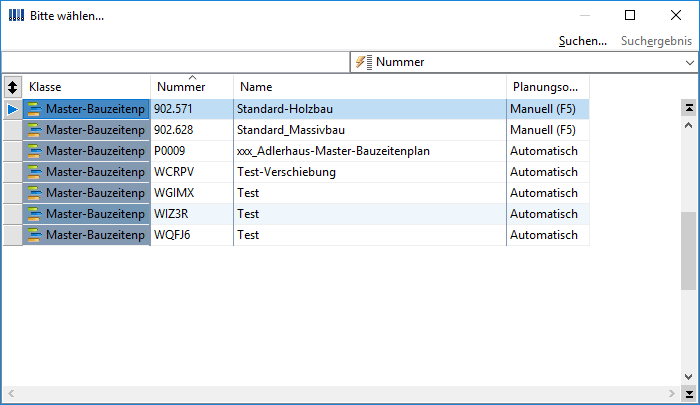Click the class icon in the WGIMX row
Image resolution: width=700 pixels, height=405 pixels.
click(x=34, y=193)
